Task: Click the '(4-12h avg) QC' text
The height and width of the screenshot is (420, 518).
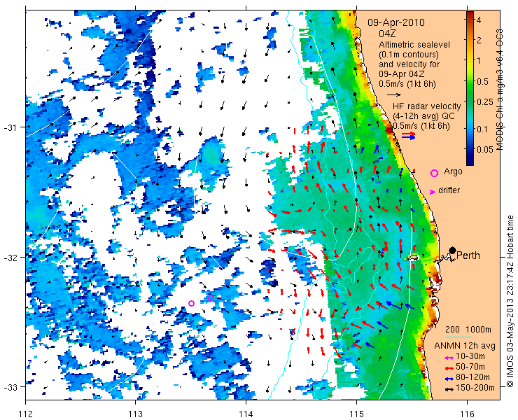Action: (x=423, y=116)
